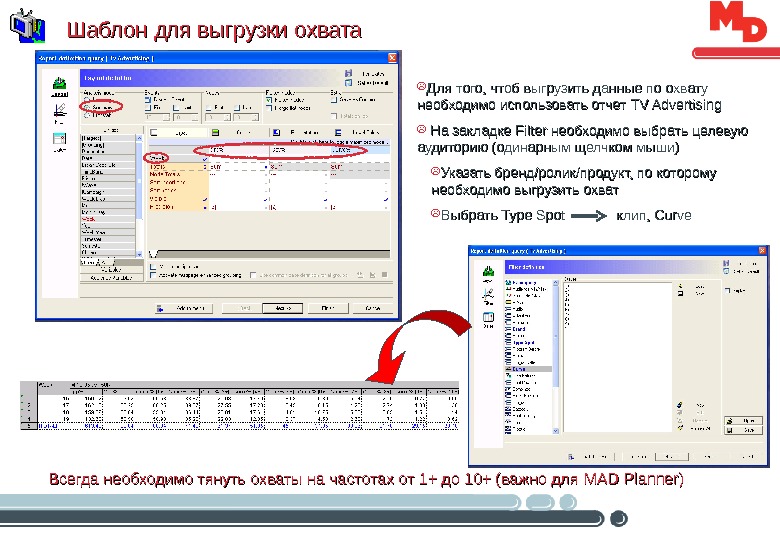Tick the top checkbox in the rightmost options group
The width and height of the screenshot is (780, 540).
pyautogui.click(x=334, y=99)
